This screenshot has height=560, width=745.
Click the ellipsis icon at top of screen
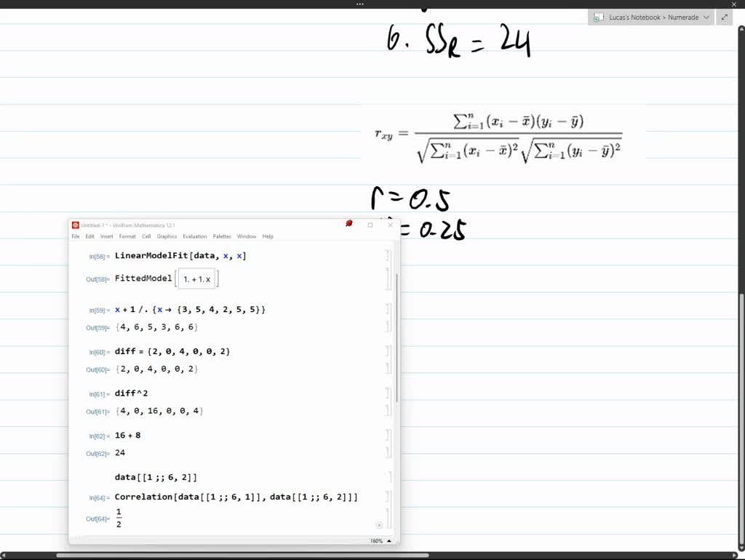[x=359, y=4]
